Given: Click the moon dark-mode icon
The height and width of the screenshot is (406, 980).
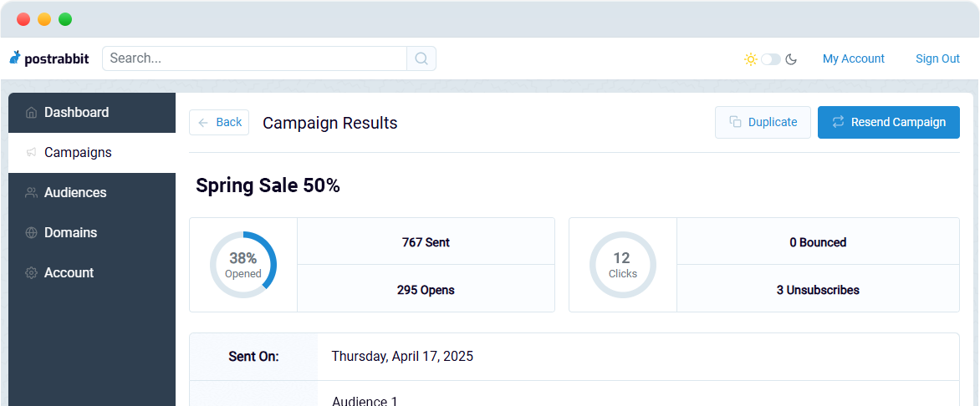Looking at the screenshot, I should click(x=791, y=59).
